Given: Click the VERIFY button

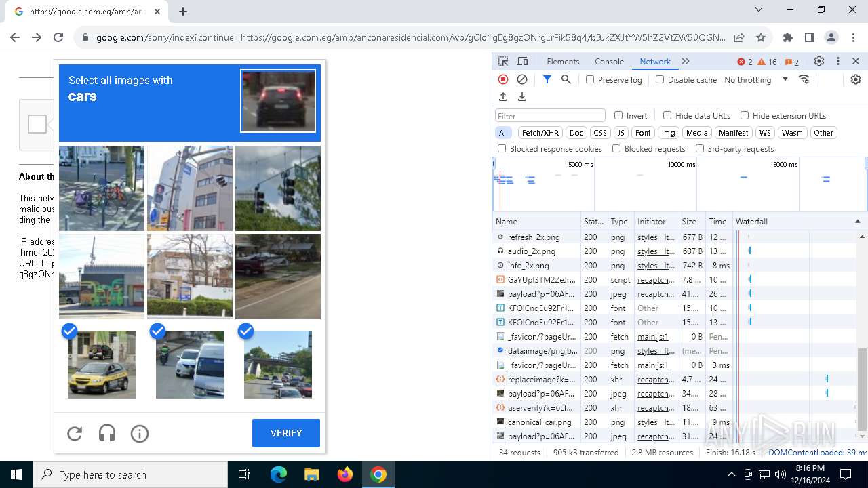Looking at the screenshot, I should [286, 433].
